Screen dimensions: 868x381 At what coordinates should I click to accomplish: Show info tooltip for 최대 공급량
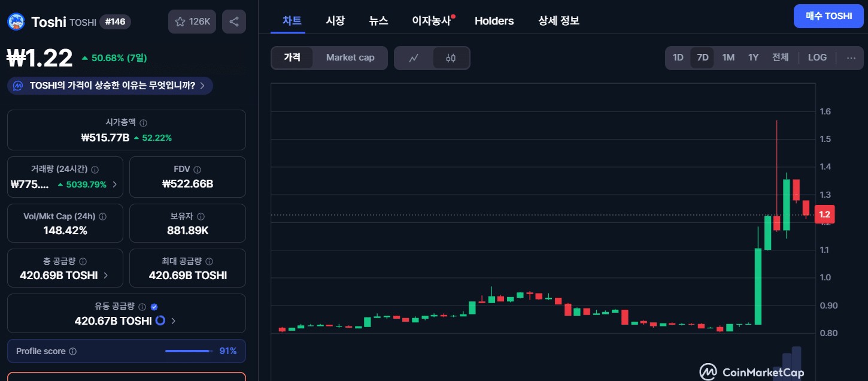tap(209, 261)
